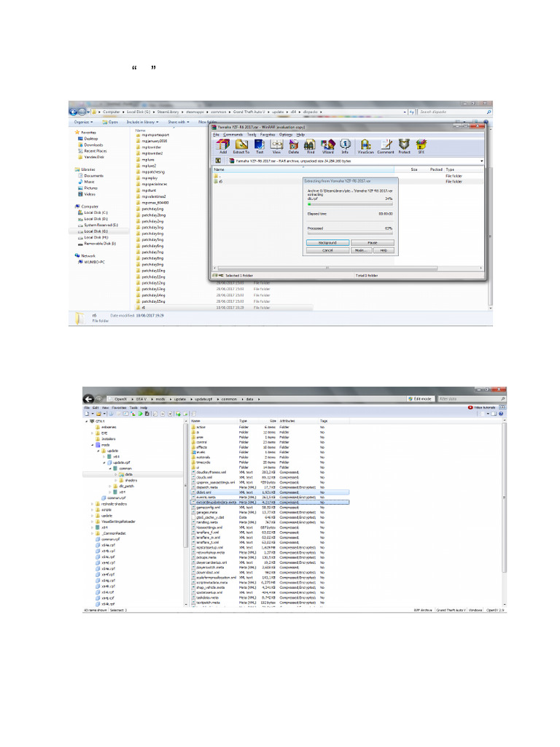Image resolution: width=560 pixels, height=747 pixels.
Task: Expand the VisualSettingsReloader node in OpenIV
Action: click(x=93, y=522)
